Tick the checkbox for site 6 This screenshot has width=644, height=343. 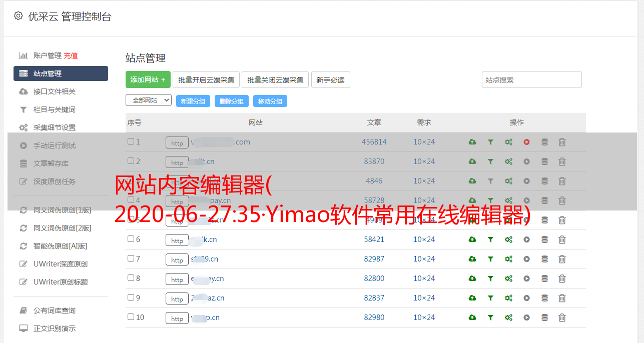pyautogui.click(x=131, y=239)
